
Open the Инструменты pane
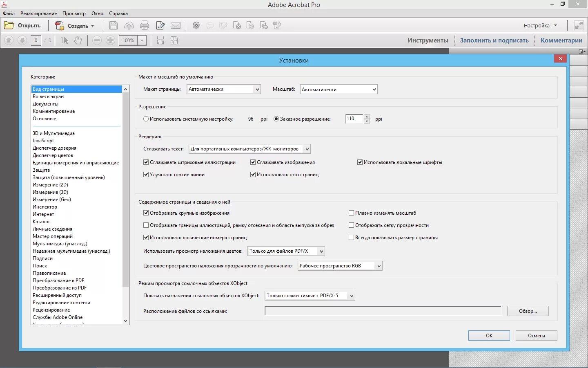tap(428, 40)
